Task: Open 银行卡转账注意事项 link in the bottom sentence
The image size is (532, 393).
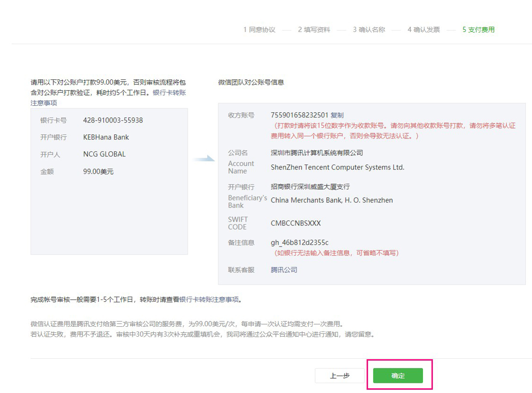Action: (x=208, y=300)
